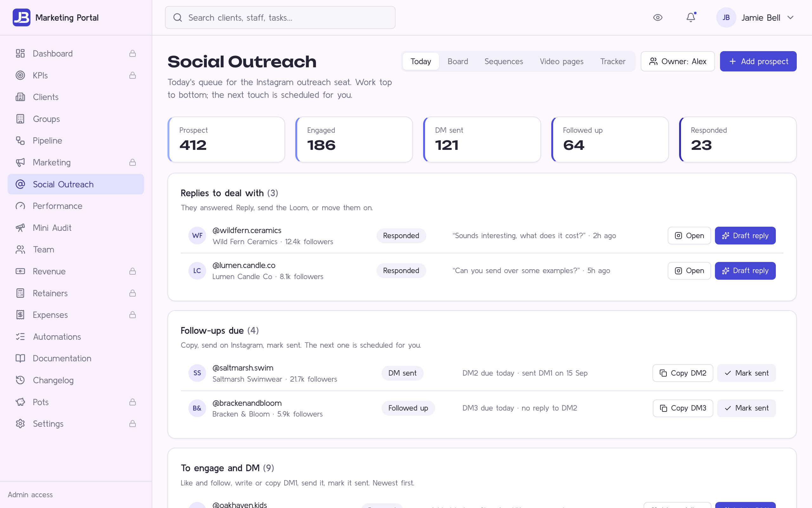Mark sent for @saltmarsh.swim
Viewport: 812px width, 508px height.
pyautogui.click(x=746, y=373)
